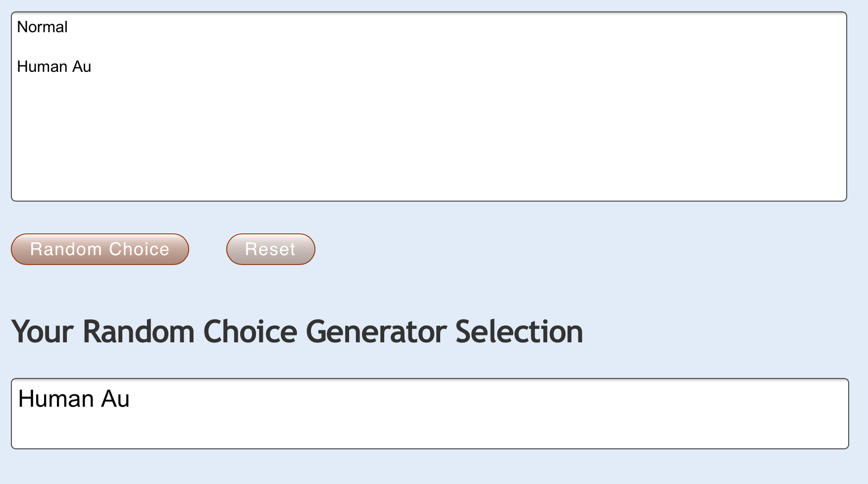868x484 pixels.
Task: Click the word Human in the result box
Action: 56,399
